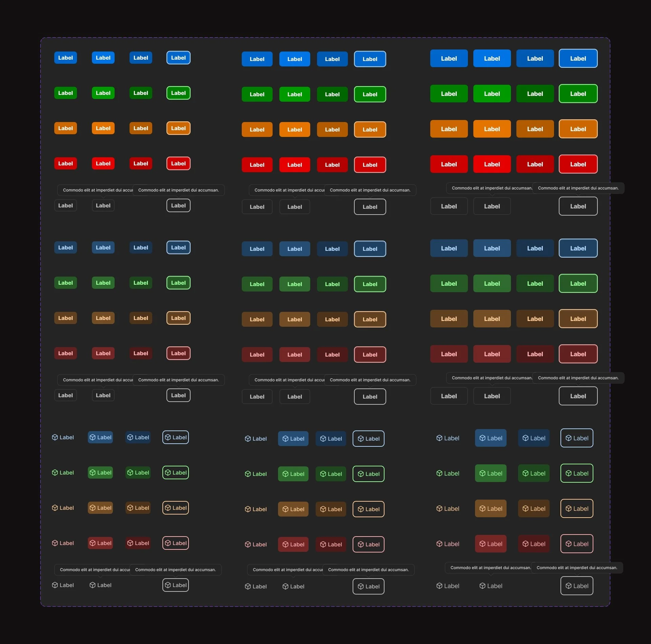Click the smallest solid green focus-outlined Label button
This screenshot has height=644, width=651.
178,93
